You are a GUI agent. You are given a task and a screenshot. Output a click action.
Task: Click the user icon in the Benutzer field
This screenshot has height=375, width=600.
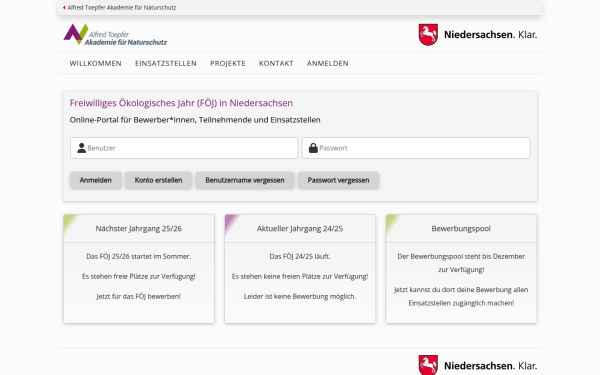pyautogui.click(x=81, y=148)
